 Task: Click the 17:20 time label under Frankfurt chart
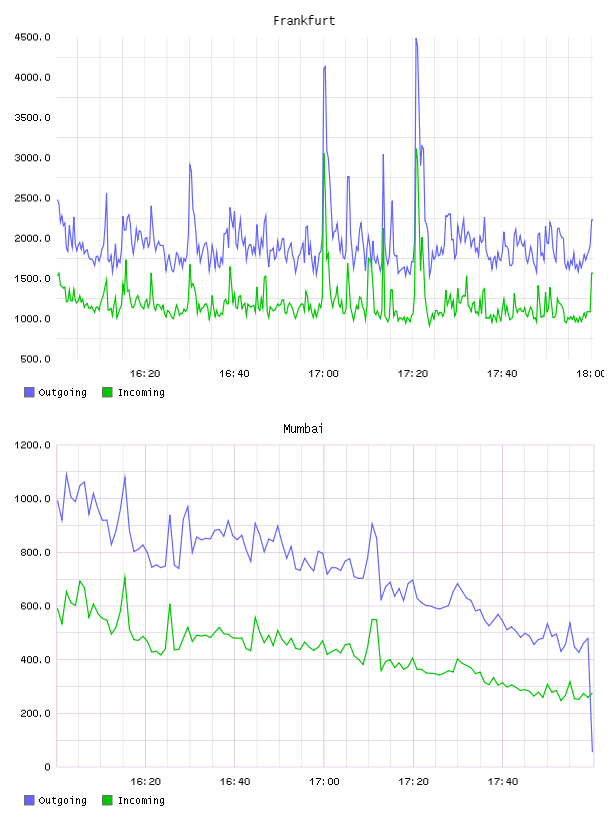[x=413, y=374]
